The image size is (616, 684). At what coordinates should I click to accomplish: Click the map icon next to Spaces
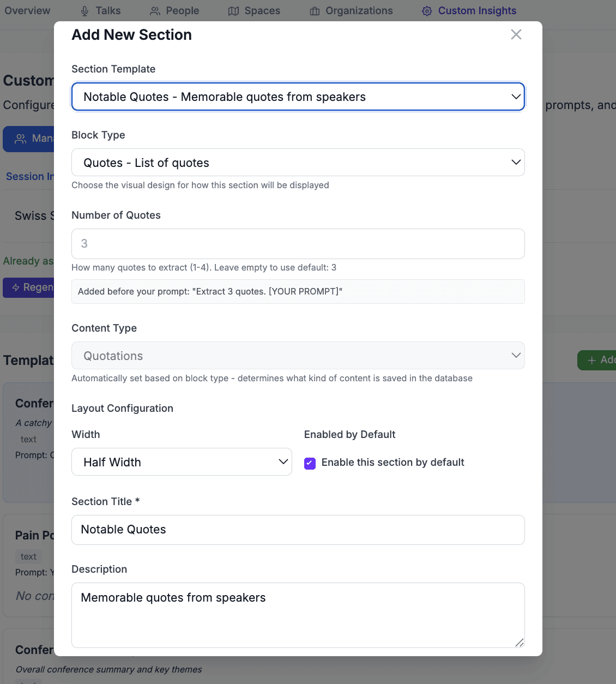(x=233, y=11)
